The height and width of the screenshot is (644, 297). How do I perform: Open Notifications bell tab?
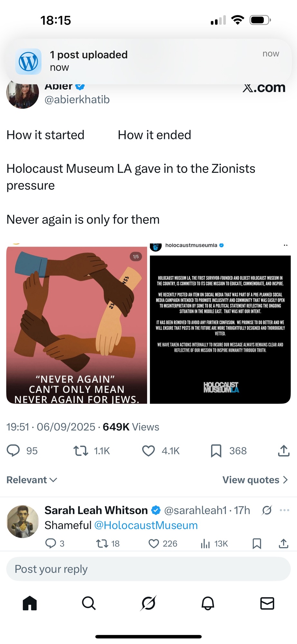pos(208,603)
